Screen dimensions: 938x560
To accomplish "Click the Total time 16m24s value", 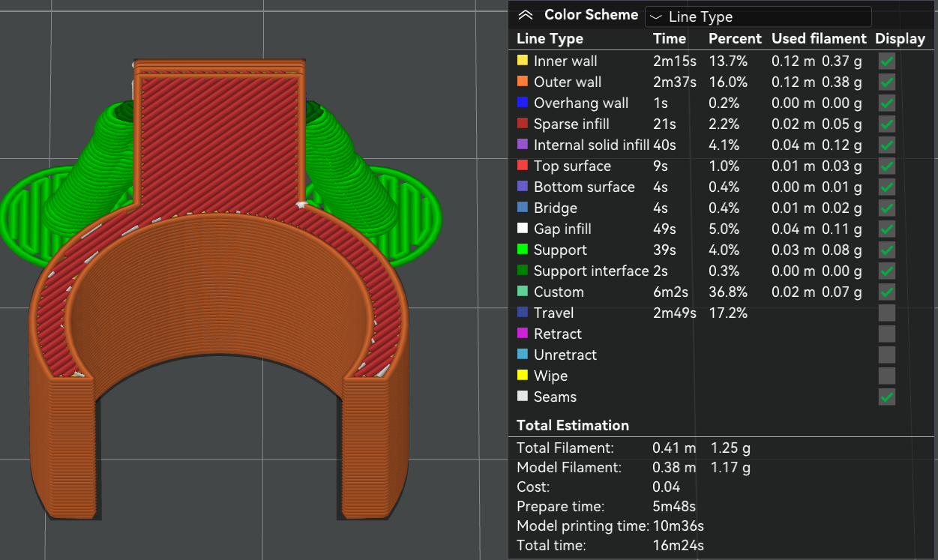I will tap(679, 545).
